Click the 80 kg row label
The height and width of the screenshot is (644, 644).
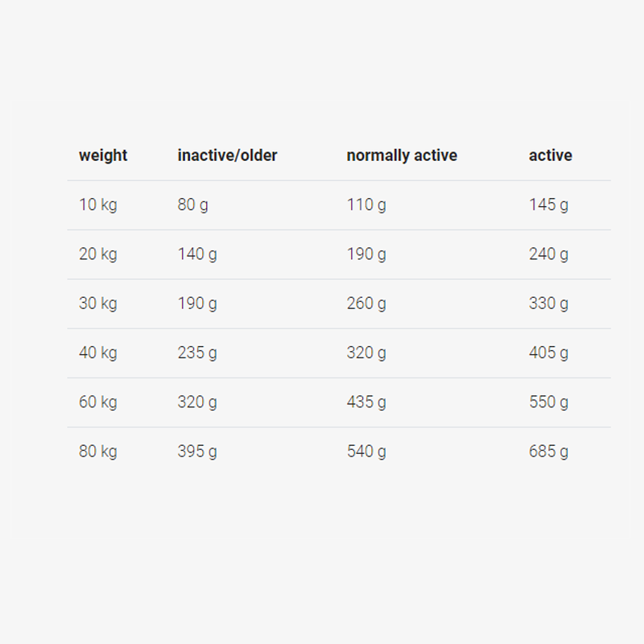[x=98, y=452]
